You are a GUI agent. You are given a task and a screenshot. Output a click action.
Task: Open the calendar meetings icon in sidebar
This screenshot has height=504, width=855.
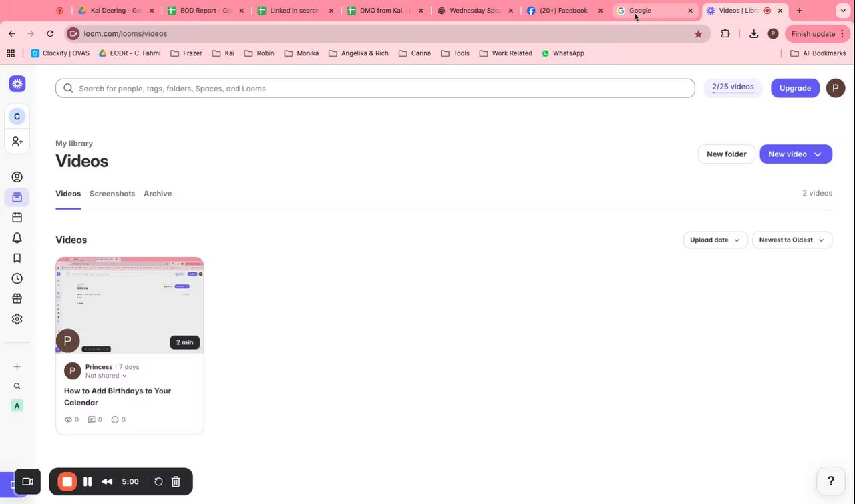17,217
